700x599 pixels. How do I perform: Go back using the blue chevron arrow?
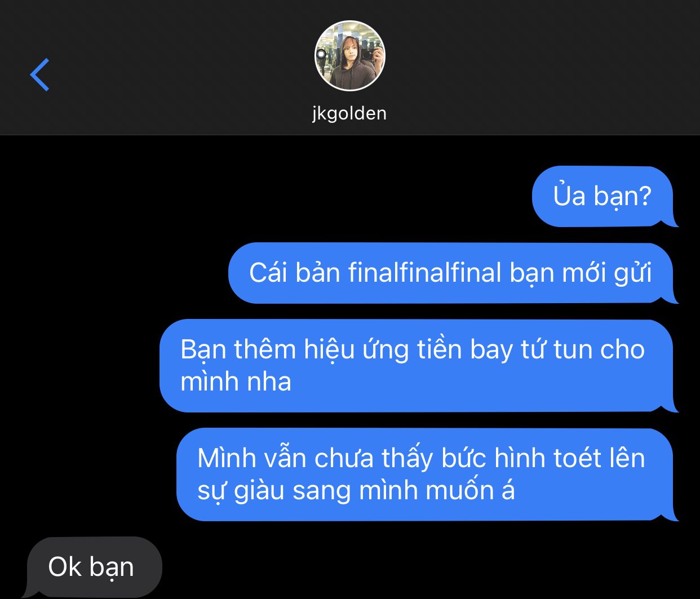pos(39,74)
